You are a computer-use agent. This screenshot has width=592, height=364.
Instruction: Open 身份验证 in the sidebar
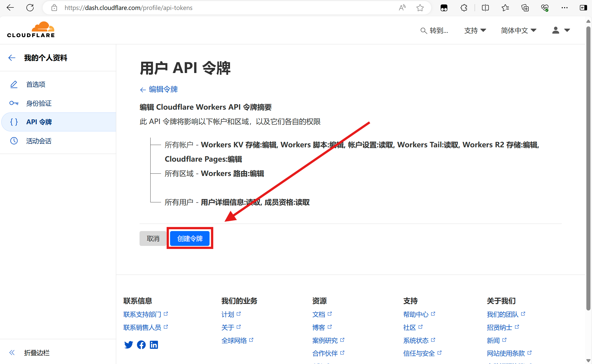tap(39, 103)
